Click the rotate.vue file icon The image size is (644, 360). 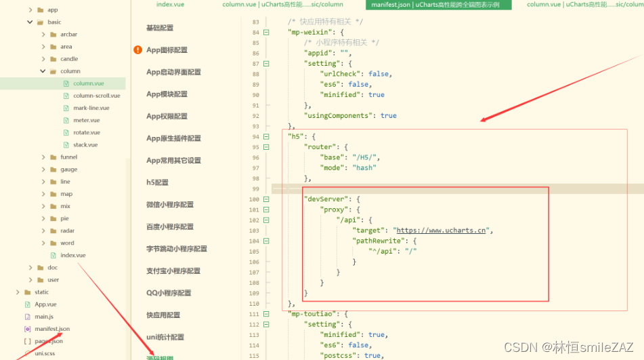[66, 133]
